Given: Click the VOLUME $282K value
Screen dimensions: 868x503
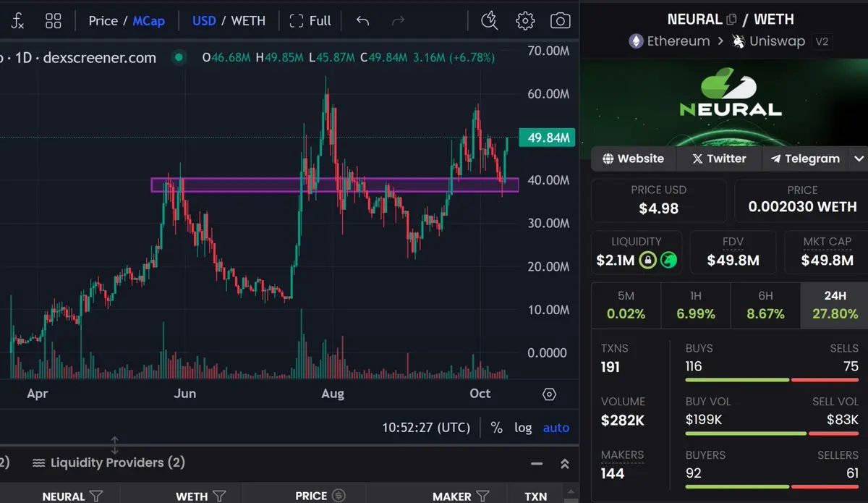Looking at the screenshot, I should (x=623, y=420).
